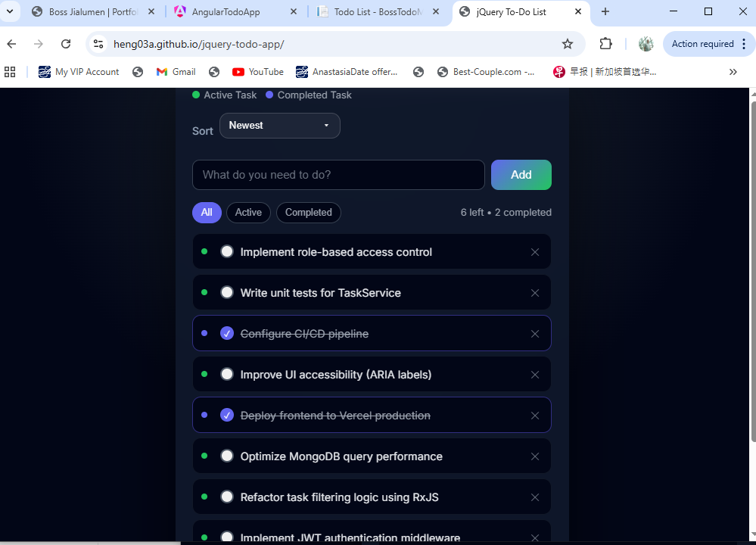Viewport: 756px width, 545px height.
Task: Expand the bookmarks bar overflow chevron
Action: point(733,71)
